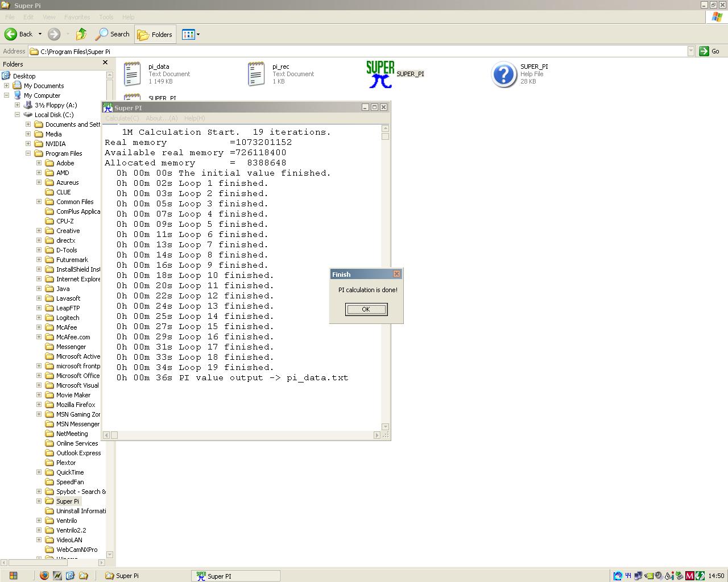Toggle the Folders pane button
Viewport: 728px width, 582px height.
pyautogui.click(x=155, y=34)
